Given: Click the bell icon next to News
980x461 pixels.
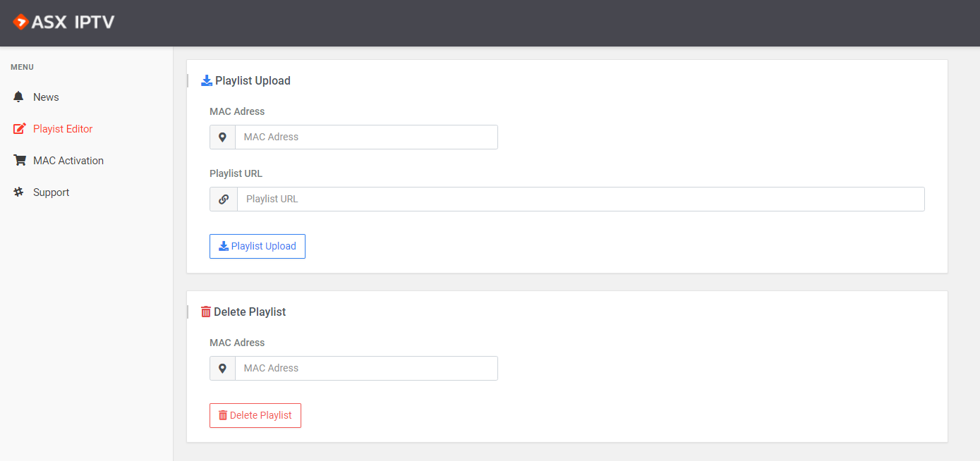Looking at the screenshot, I should point(19,97).
